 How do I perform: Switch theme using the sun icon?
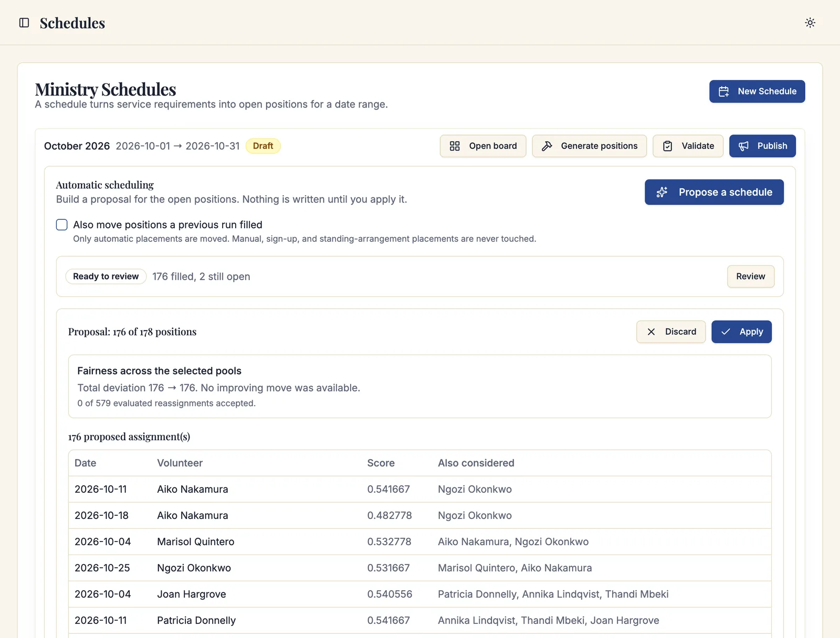click(810, 23)
